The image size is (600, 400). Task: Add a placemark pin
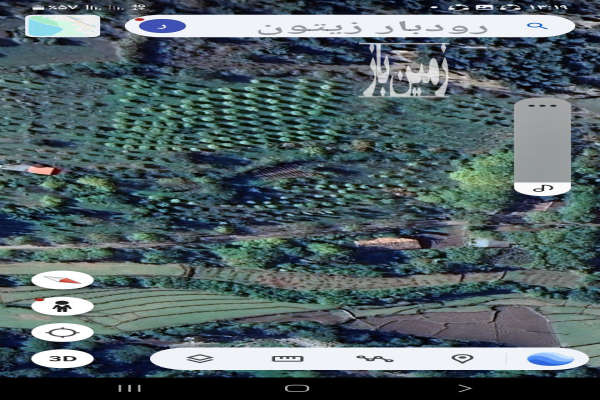(461, 358)
